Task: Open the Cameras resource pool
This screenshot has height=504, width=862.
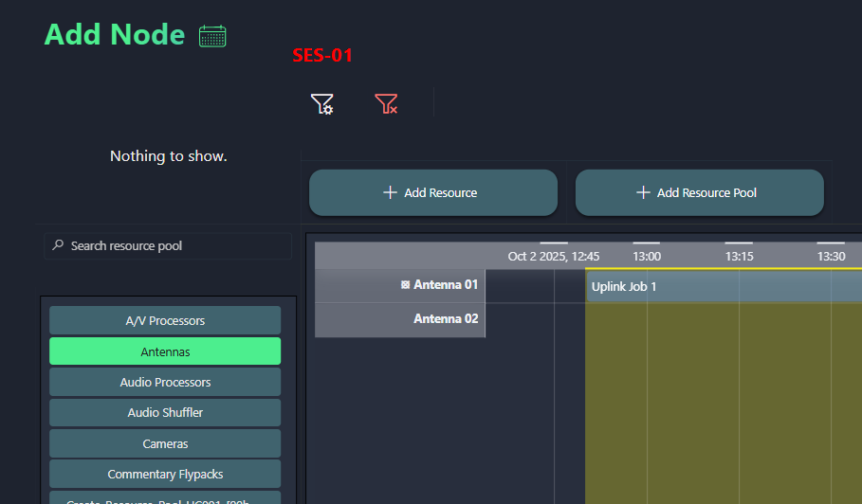Action: [x=165, y=443]
